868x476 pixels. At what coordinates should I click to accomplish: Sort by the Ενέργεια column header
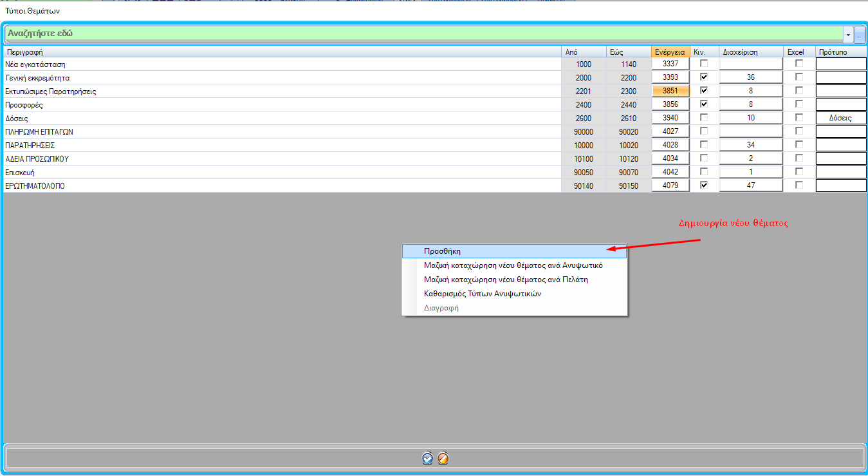[670, 52]
